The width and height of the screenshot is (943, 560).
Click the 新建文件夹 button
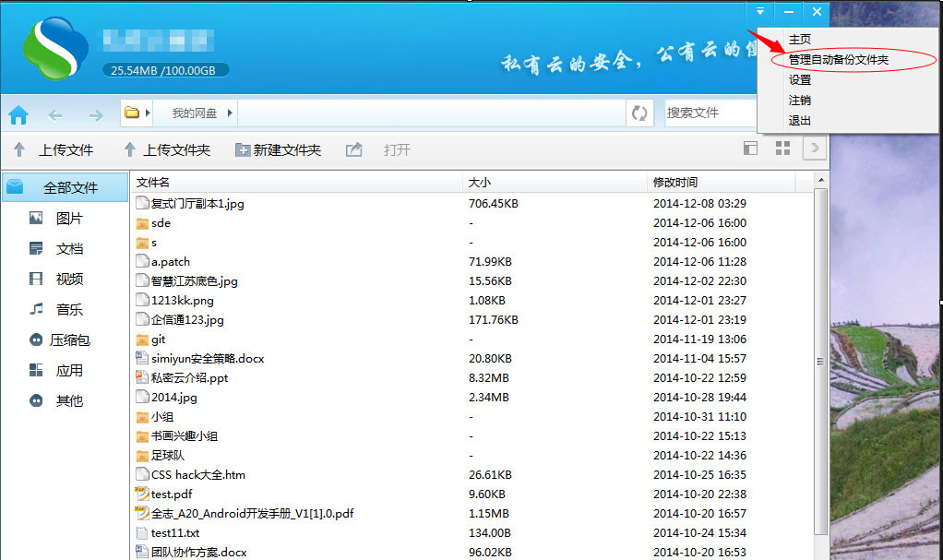tap(277, 148)
